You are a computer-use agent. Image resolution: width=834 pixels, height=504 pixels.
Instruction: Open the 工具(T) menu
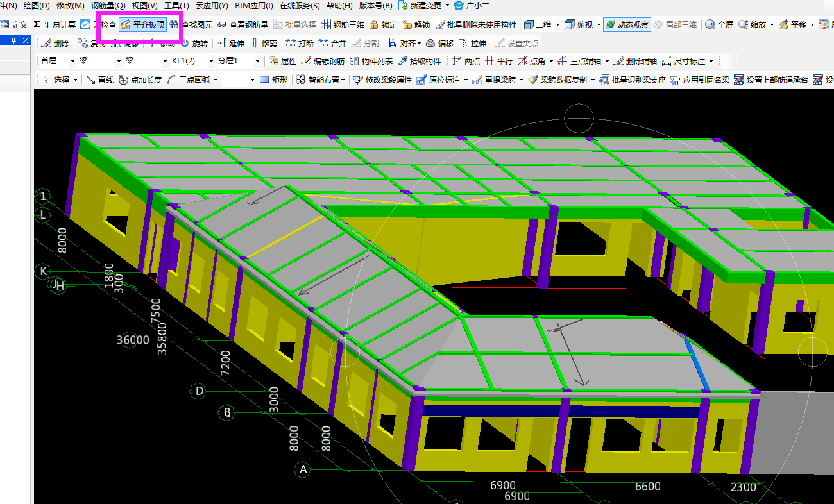pyautogui.click(x=176, y=6)
